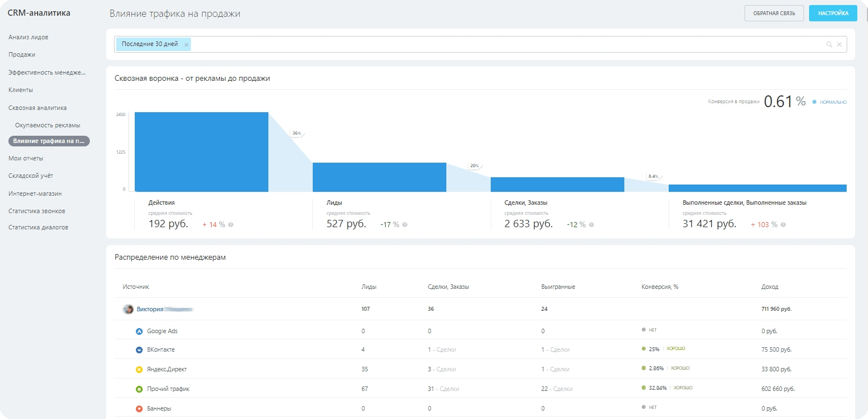Collapse the Сквозная аналитика section
Image resolution: width=868 pixels, height=419 pixels.
[38, 108]
